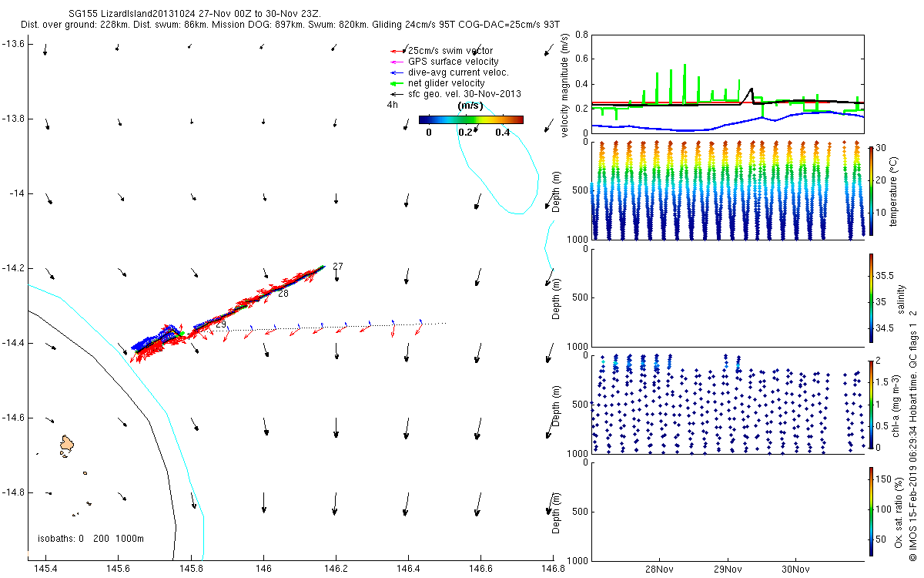Click the horizontal velocity (m/s) color bar

471,119
